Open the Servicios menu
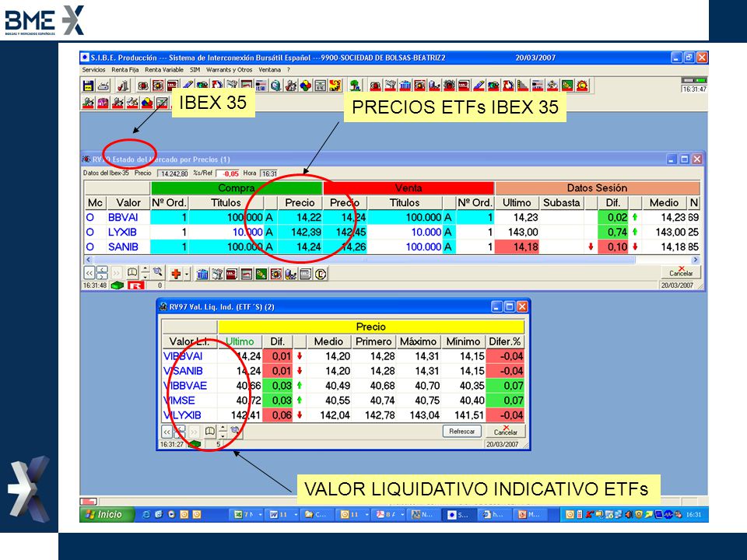The height and width of the screenshot is (560, 747). (93, 70)
